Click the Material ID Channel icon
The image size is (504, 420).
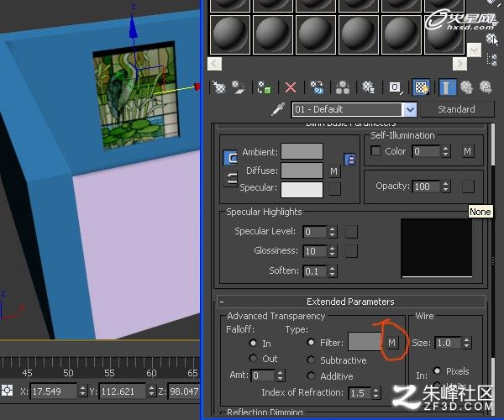click(396, 87)
